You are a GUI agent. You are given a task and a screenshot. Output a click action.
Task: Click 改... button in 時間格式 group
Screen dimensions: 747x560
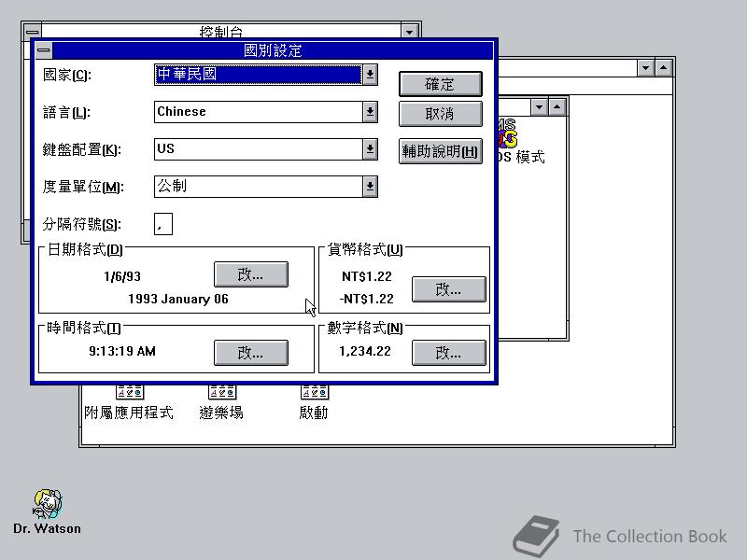[x=251, y=353]
